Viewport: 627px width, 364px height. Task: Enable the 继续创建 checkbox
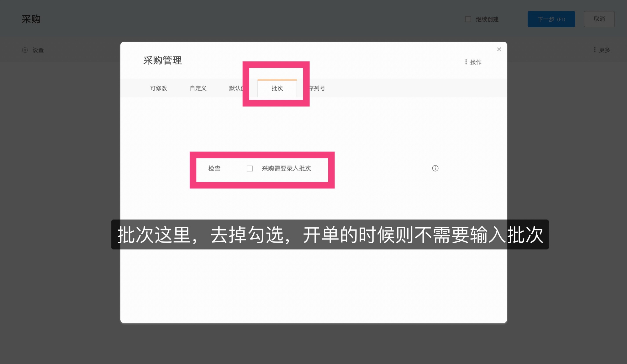coord(468,19)
